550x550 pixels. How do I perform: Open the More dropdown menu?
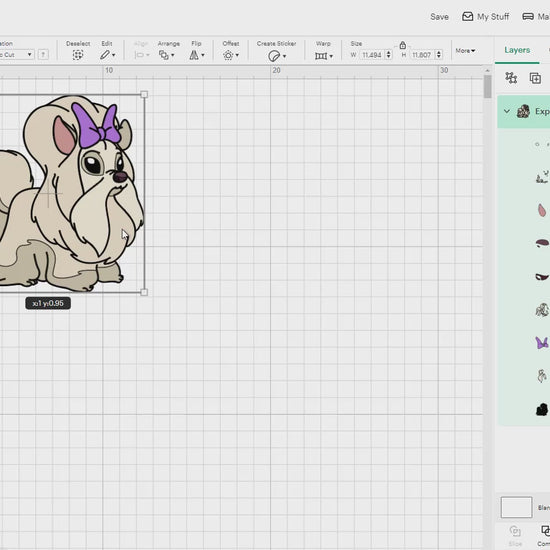[465, 51]
